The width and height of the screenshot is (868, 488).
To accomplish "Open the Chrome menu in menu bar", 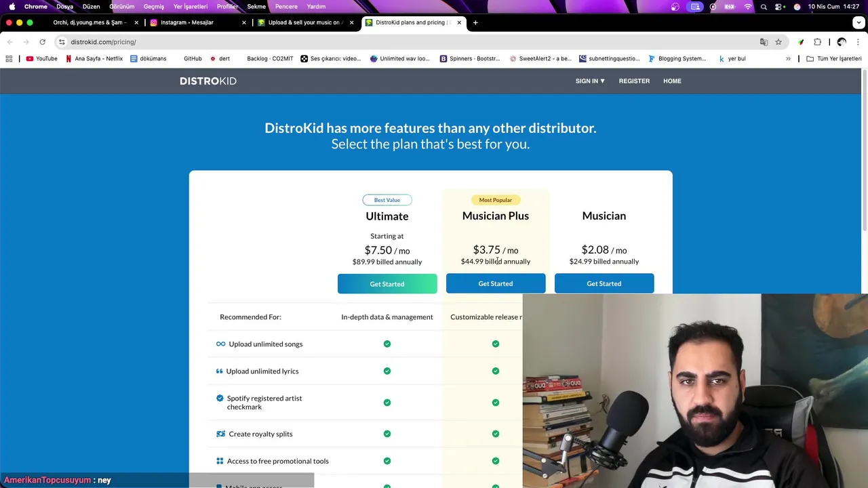I will click(36, 7).
